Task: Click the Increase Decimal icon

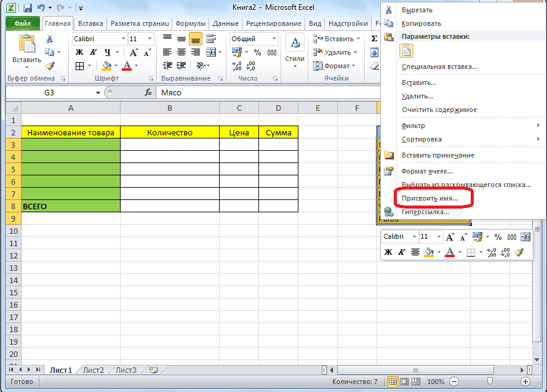Action: pyautogui.click(x=236, y=65)
